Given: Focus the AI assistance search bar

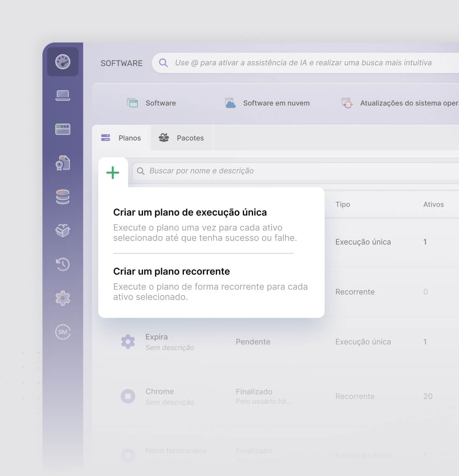Looking at the screenshot, I should click(303, 63).
